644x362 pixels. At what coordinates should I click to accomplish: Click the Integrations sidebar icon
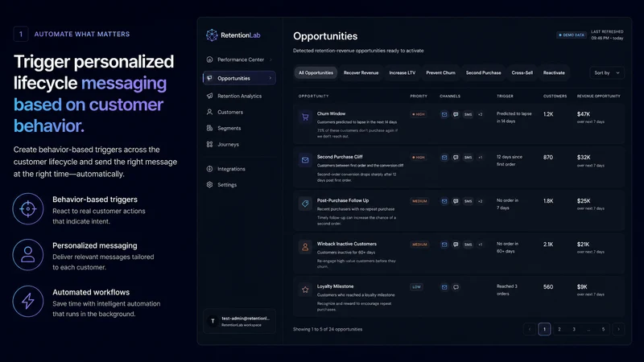point(209,169)
